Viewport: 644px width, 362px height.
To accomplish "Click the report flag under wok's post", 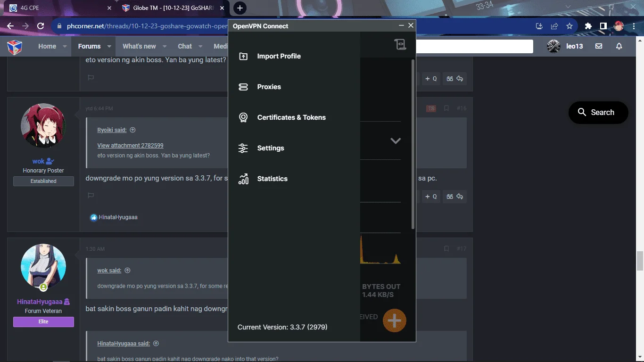I will pos(91,196).
